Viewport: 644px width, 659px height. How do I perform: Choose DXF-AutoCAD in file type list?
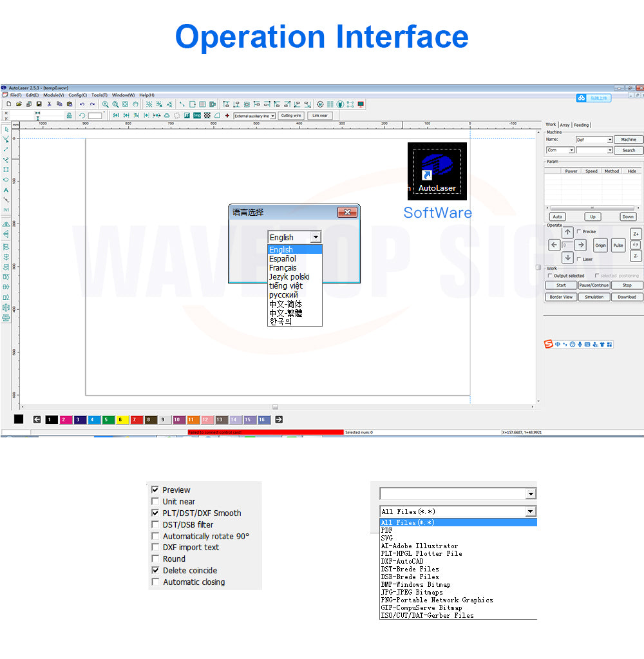[x=458, y=561]
